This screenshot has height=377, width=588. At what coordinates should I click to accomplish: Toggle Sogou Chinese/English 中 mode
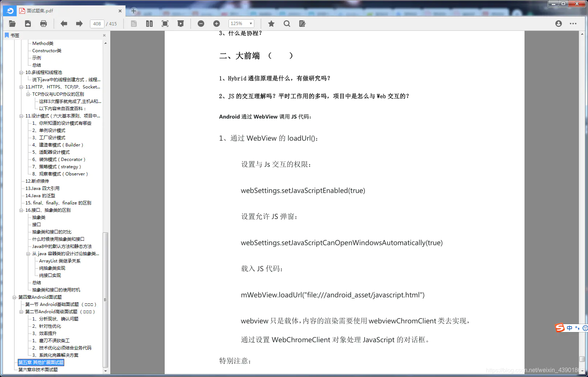click(570, 328)
